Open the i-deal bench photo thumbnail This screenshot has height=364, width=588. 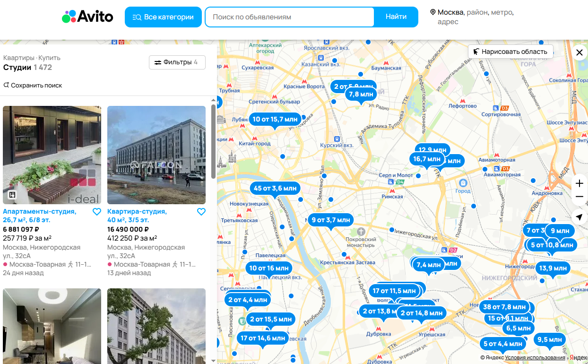tap(52, 155)
